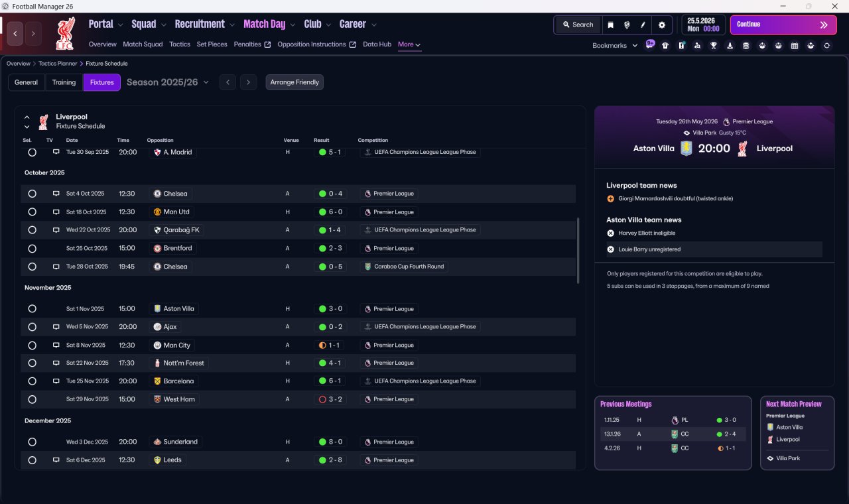Click the Chelsea badge in Carabao Cup row
Viewport: 849px width, 504px height.
point(157,267)
